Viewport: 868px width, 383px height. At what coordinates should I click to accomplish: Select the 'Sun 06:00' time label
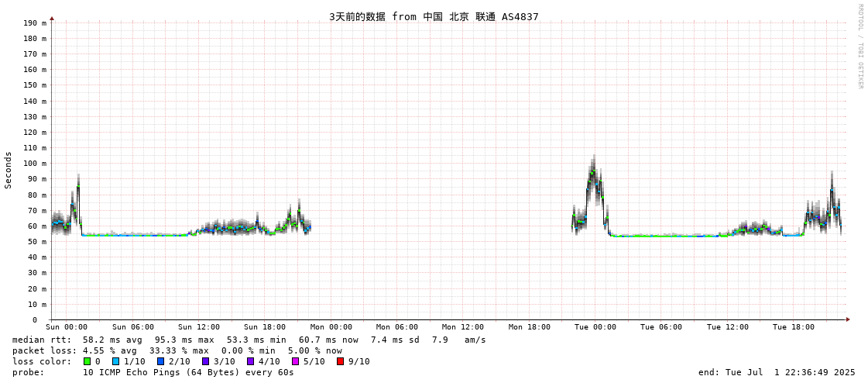tap(133, 327)
